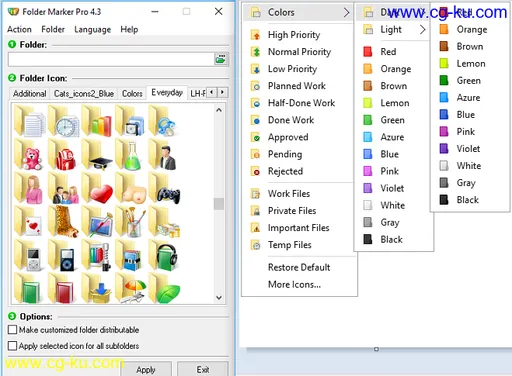Open the Language menu
The width and height of the screenshot is (512, 376).
[92, 29]
